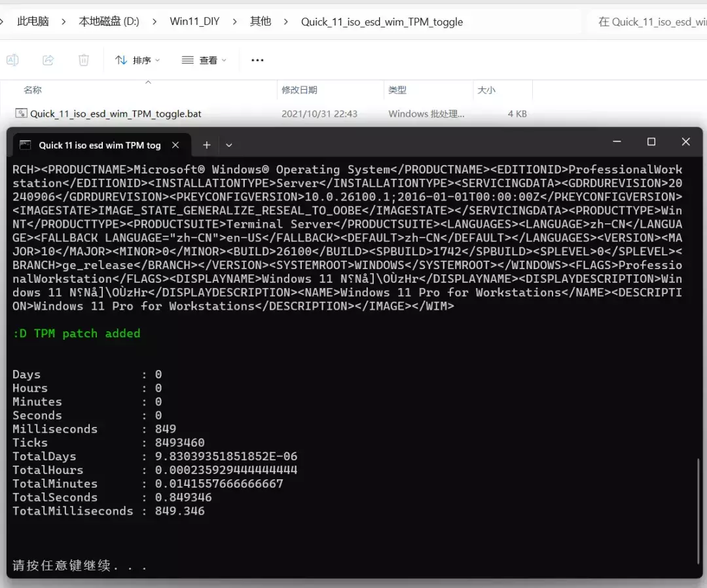Sort by 名称 column header

33,90
